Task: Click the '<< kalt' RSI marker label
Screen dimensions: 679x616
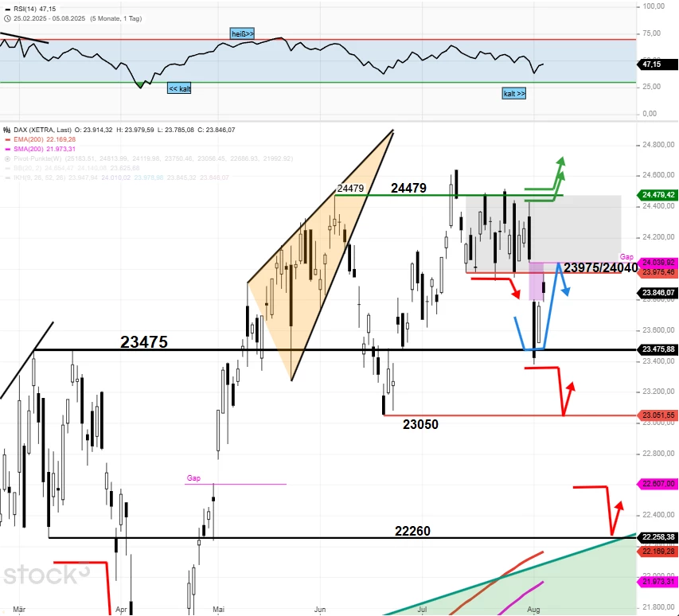Action: coord(179,89)
